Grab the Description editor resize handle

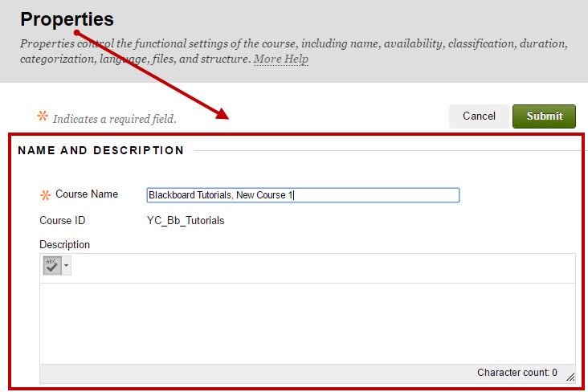[570, 376]
